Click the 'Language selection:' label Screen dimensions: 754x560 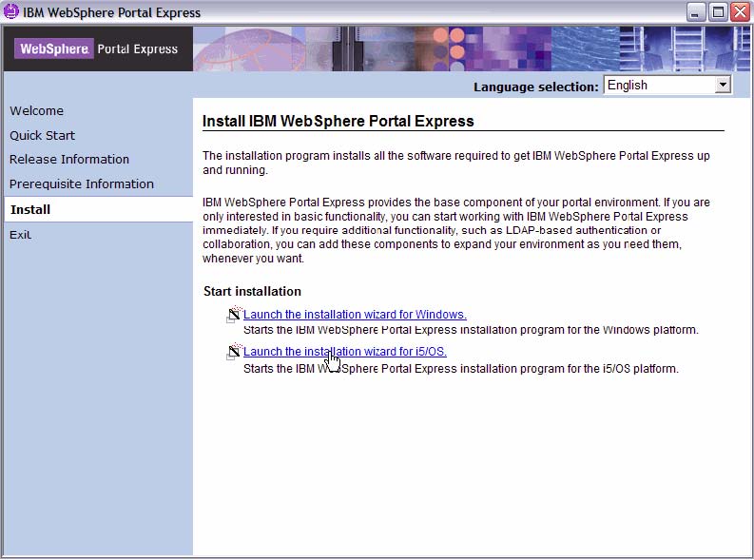[x=535, y=87]
